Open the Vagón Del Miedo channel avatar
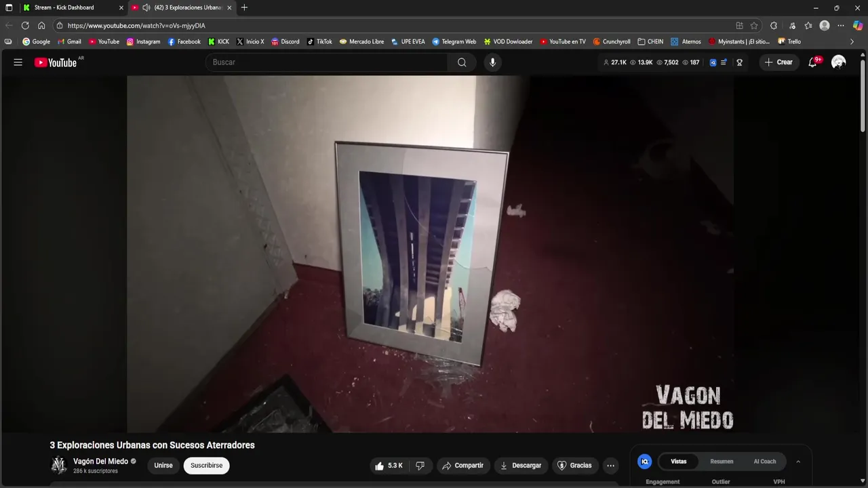The image size is (868, 488). (x=59, y=466)
